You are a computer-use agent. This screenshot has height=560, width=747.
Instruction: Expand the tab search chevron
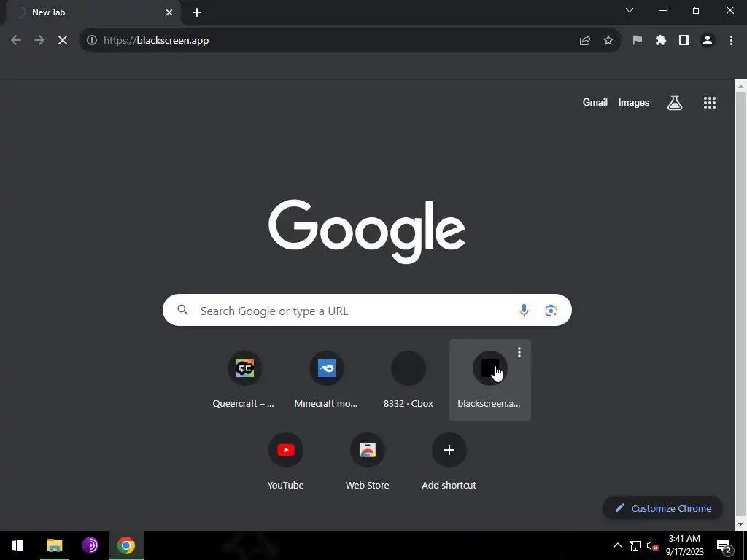[x=630, y=10]
